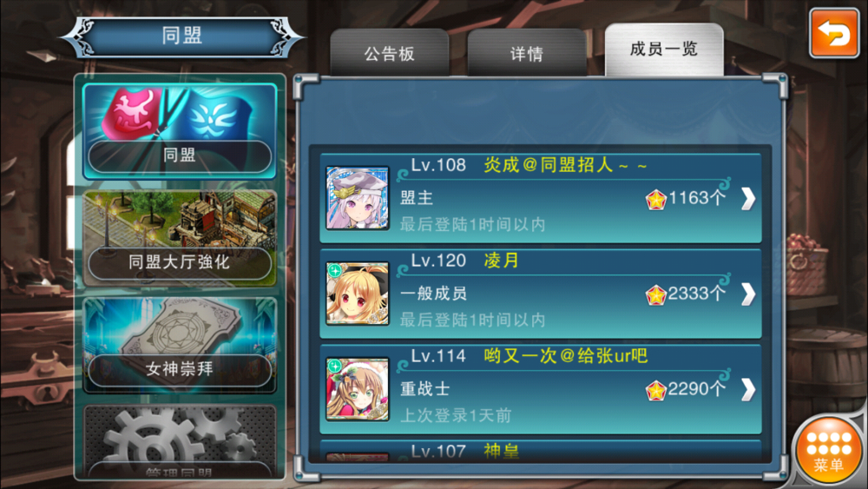Screen dimensions: 868x489
Task: Select the 成员一览 tab
Action: [664, 50]
